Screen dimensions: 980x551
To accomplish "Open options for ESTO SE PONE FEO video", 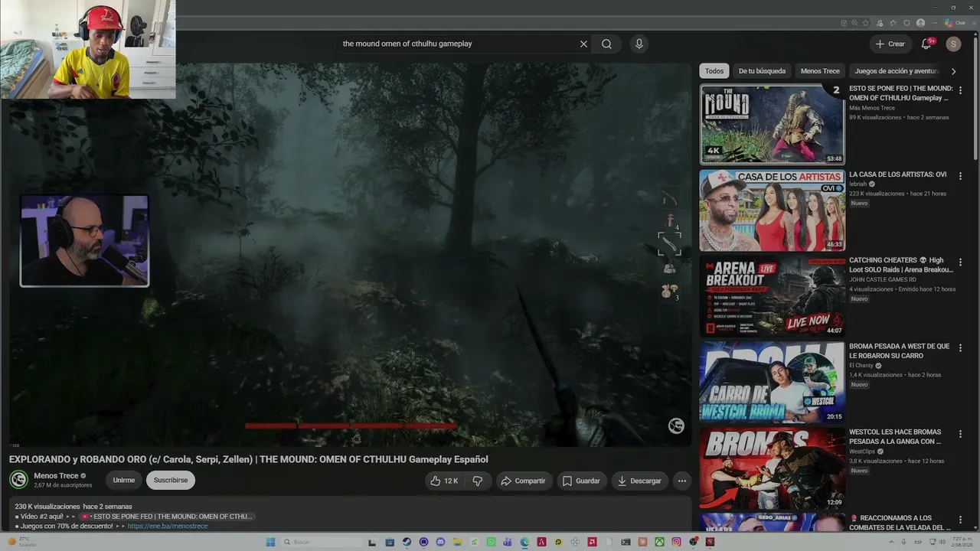I will click(960, 90).
